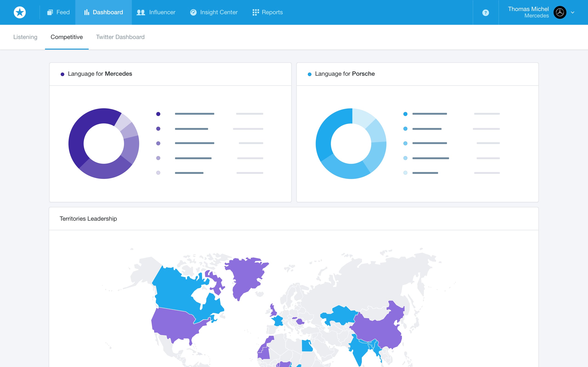Click the Insight Center gauge icon
Screen dimensions: 588x367
[x=193, y=12]
